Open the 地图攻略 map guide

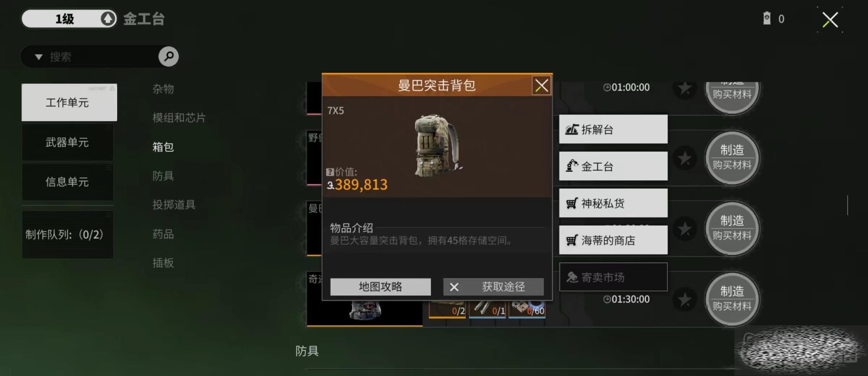(380, 287)
